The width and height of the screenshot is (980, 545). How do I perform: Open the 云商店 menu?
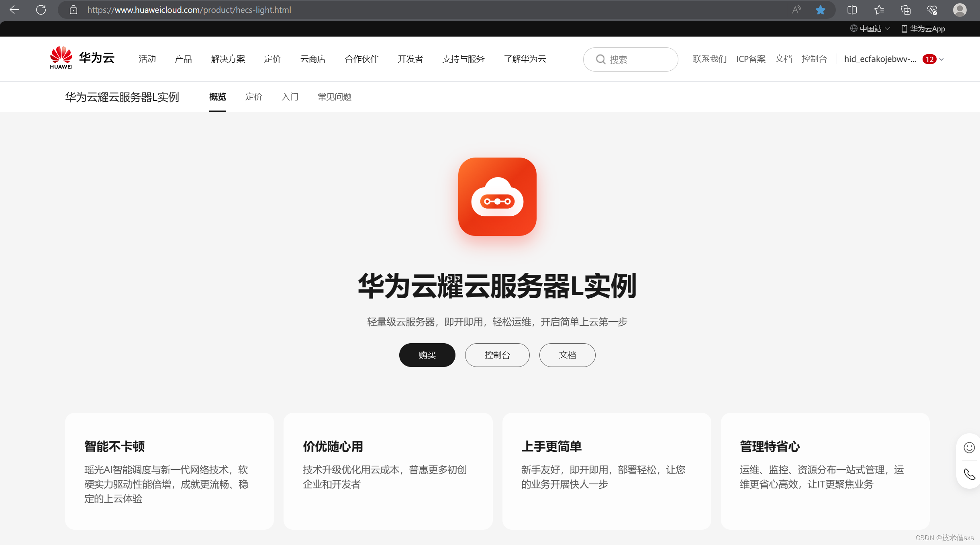[x=313, y=59]
